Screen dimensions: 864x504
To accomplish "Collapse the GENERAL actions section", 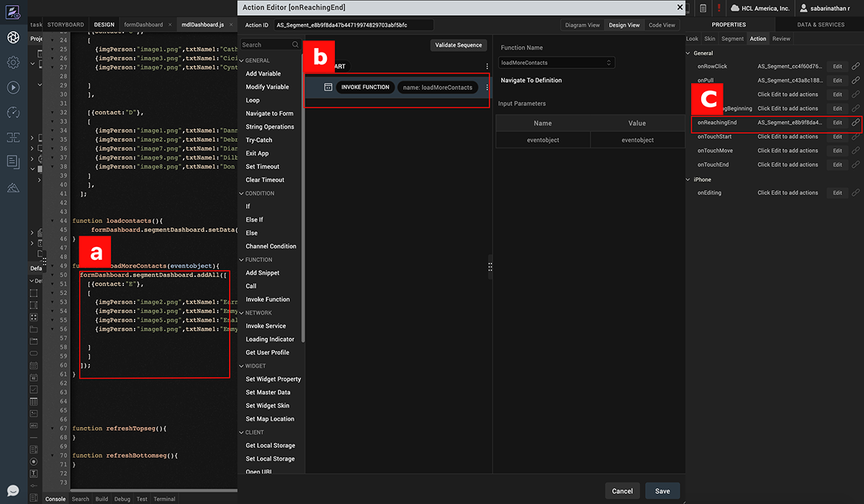I will [x=242, y=60].
